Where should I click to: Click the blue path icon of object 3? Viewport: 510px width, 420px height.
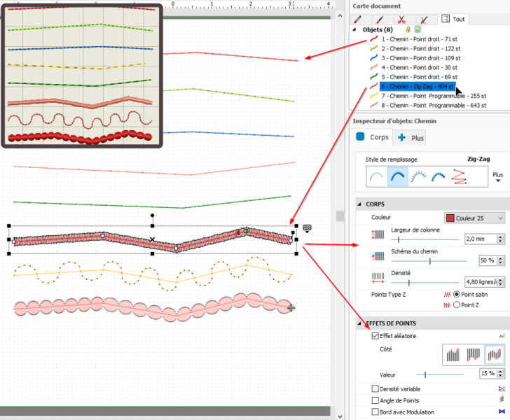(x=373, y=58)
